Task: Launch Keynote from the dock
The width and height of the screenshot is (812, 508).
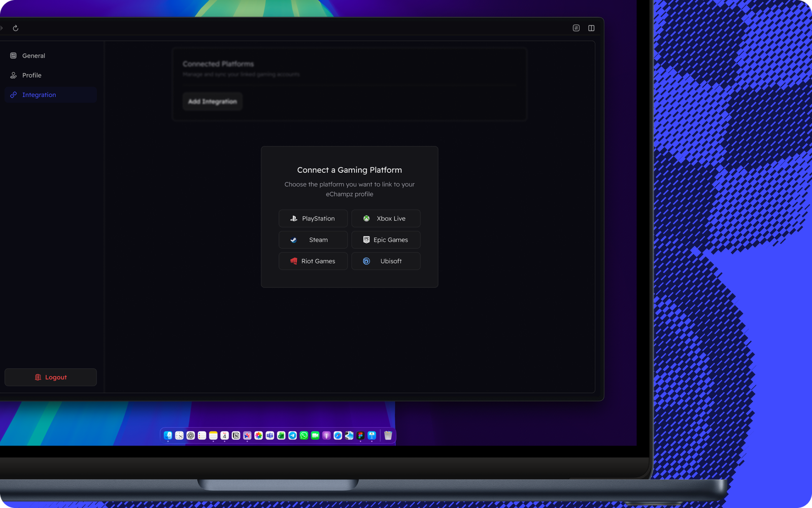Action: click(x=371, y=435)
